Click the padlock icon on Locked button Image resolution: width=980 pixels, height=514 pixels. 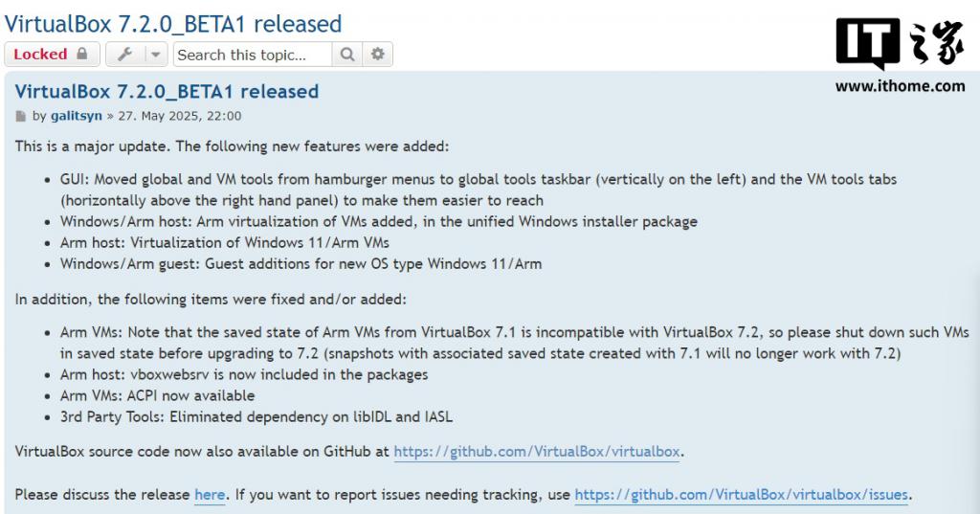82,54
